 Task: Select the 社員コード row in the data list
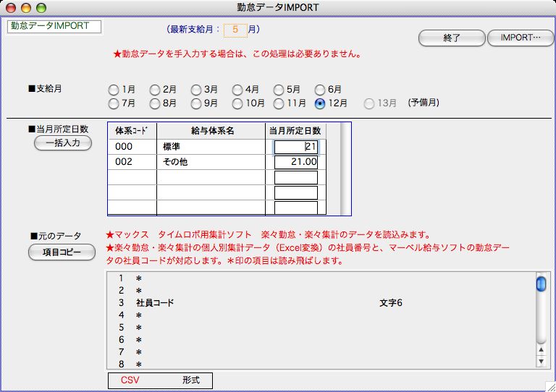click(290, 303)
